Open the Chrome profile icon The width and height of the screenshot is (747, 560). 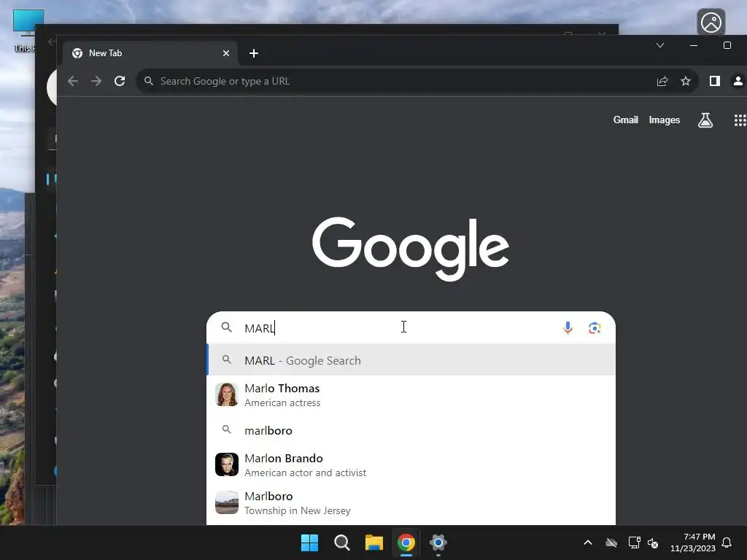(738, 82)
